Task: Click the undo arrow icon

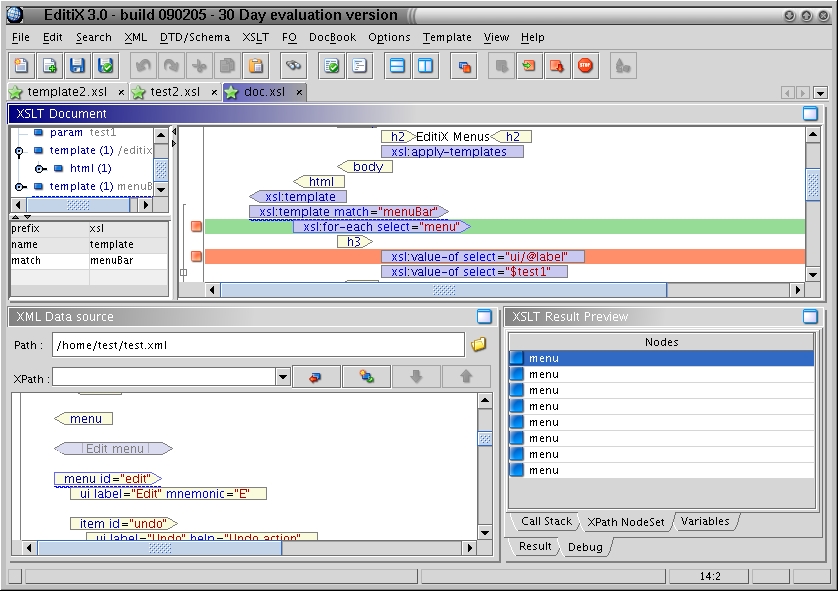Action: point(143,66)
